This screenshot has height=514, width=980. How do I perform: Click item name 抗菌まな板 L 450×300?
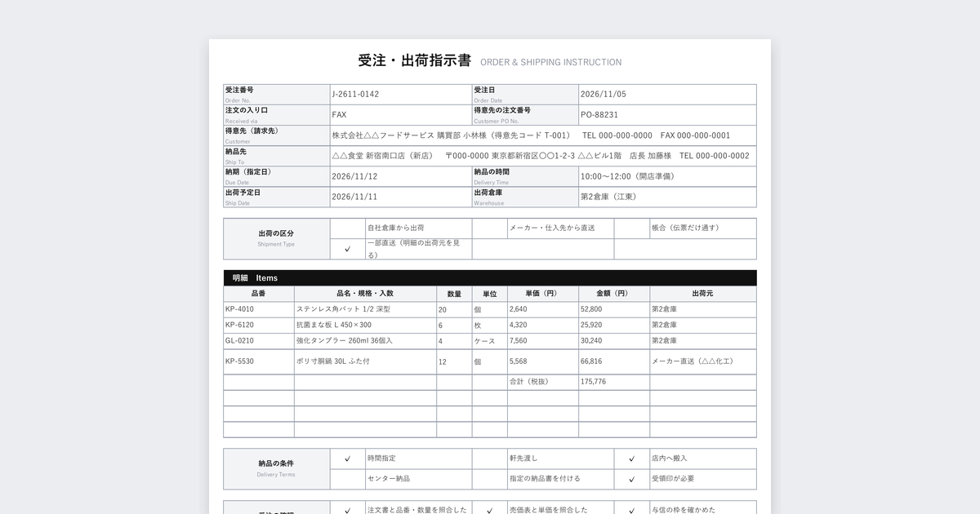click(x=334, y=325)
